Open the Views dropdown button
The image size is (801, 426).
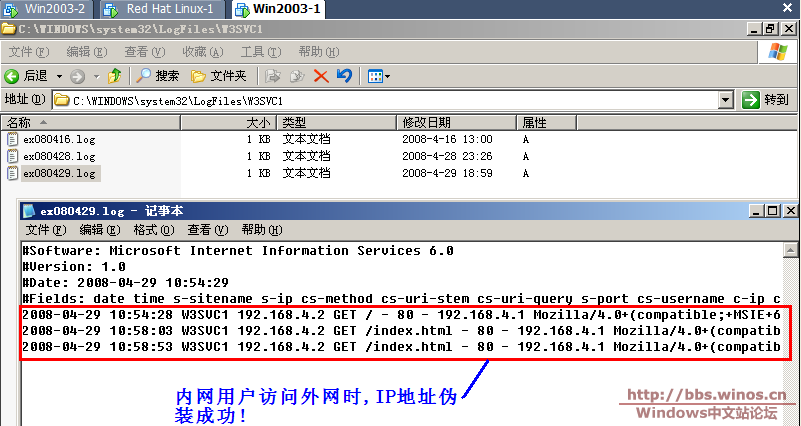pos(379,77)
